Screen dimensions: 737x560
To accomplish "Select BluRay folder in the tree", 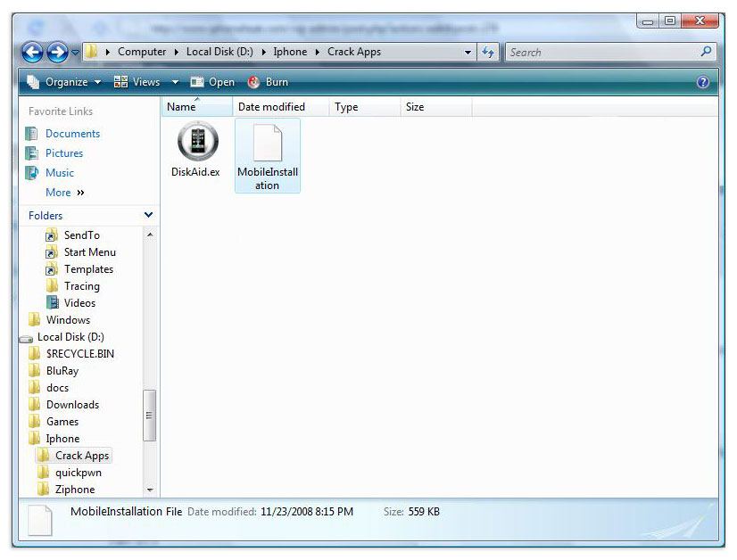I will (x=62, y=371).
